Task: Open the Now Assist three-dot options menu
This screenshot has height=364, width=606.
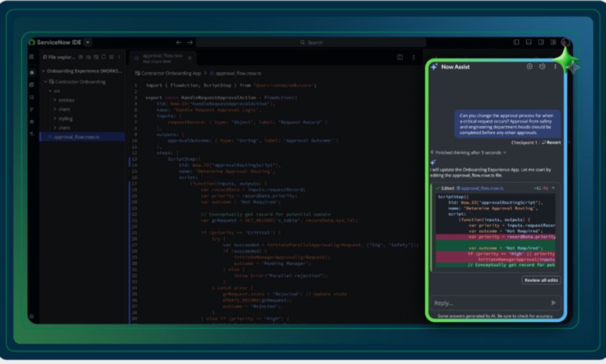Action: (555, 67)
